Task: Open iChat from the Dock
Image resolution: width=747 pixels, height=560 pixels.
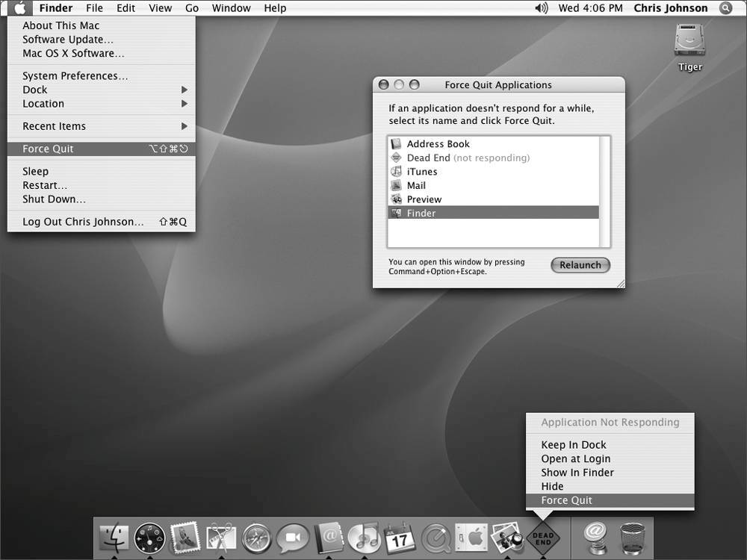Action: pos(293,538)
